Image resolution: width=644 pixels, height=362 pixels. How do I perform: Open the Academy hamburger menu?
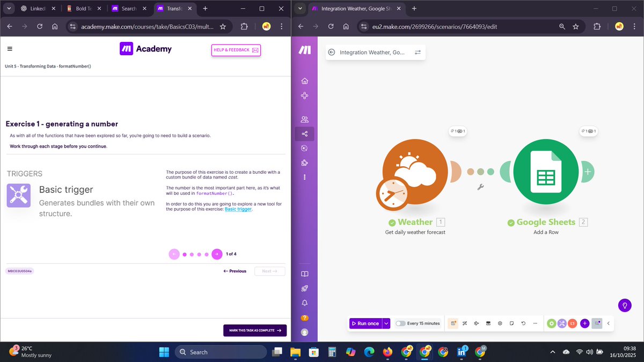click(10, 49)
